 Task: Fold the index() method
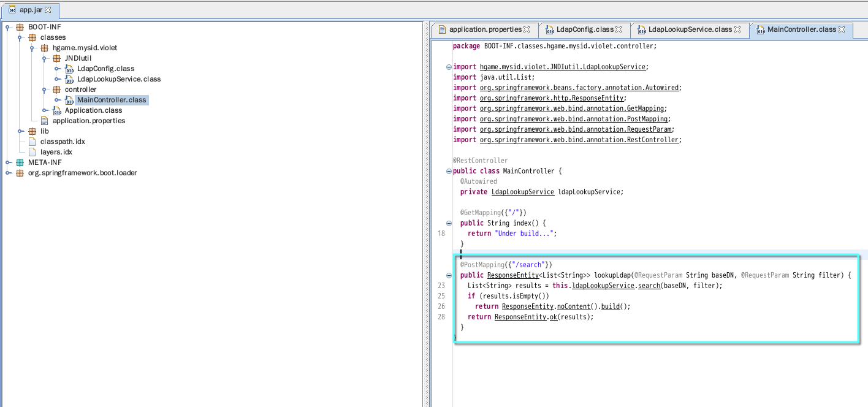tap(449, 223)
